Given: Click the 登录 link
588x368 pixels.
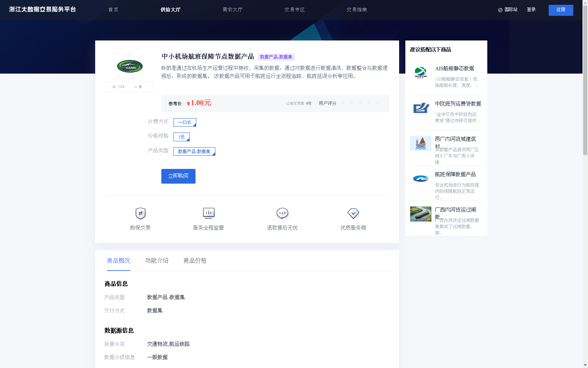Looking at the screenshot, I should (x=531, y=10).
